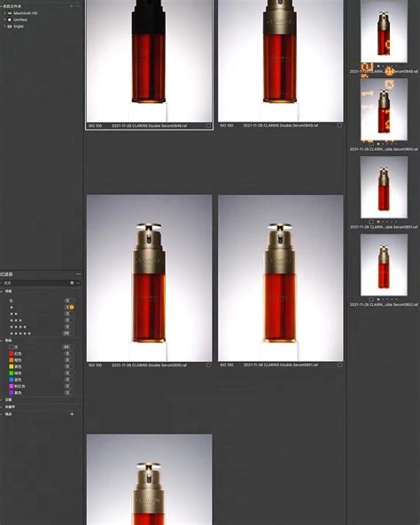Click the Macintosh HD drive icon

pos(10,13)
